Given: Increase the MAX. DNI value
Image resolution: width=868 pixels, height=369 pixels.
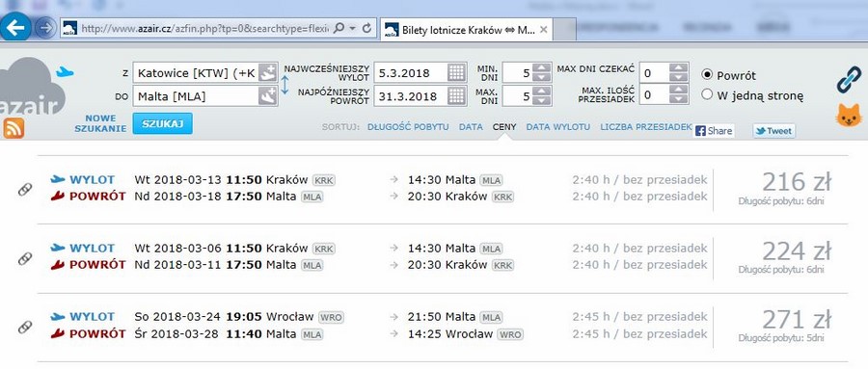Looking at the screenshot, I should click(541, 91).
